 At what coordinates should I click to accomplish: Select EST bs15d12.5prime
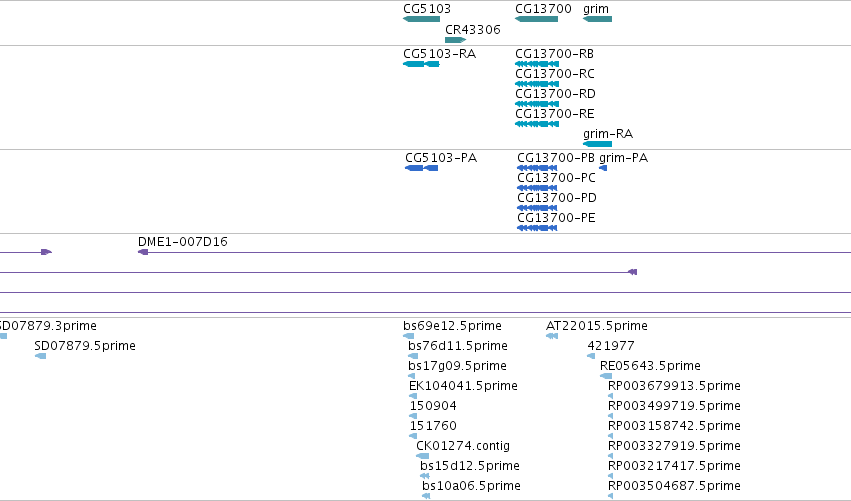424,476
